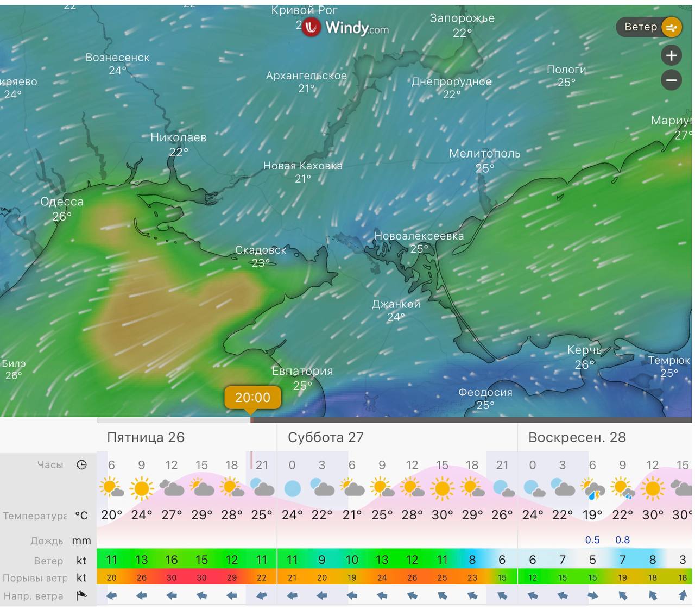Click the Часы row label
695x616 pixels.
[50, 464]
